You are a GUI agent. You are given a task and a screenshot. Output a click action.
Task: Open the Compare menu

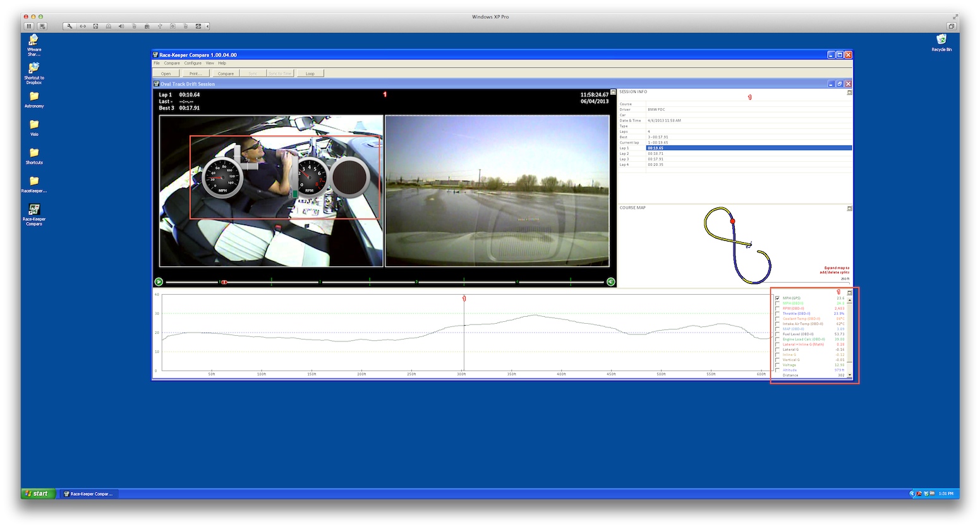(x=172, y=63)
